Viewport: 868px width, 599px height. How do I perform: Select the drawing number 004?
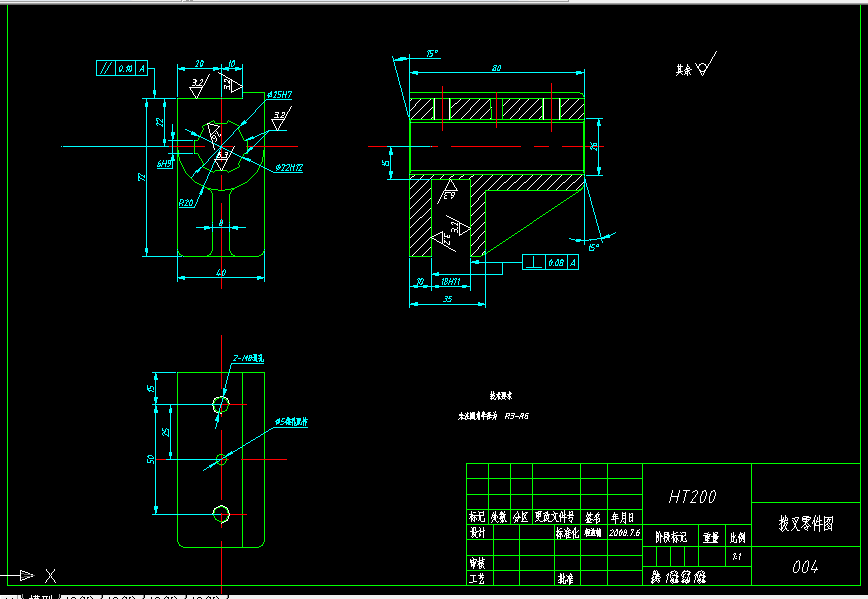(x=805, y=566)
